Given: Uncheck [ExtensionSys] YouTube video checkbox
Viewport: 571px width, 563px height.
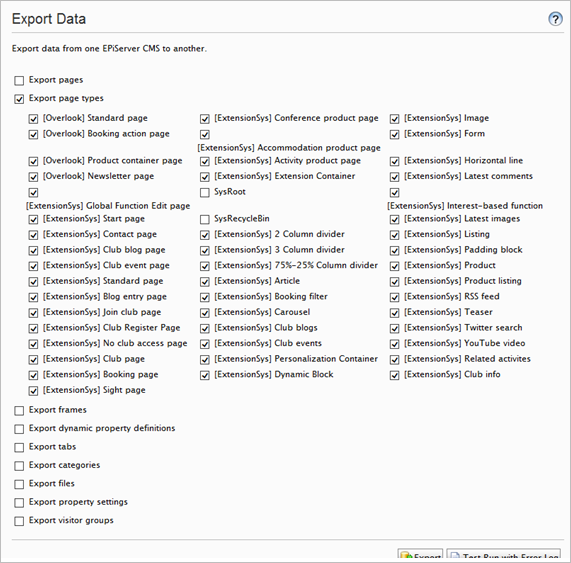Looking at the screenshot, I should (x=394, y=344).
